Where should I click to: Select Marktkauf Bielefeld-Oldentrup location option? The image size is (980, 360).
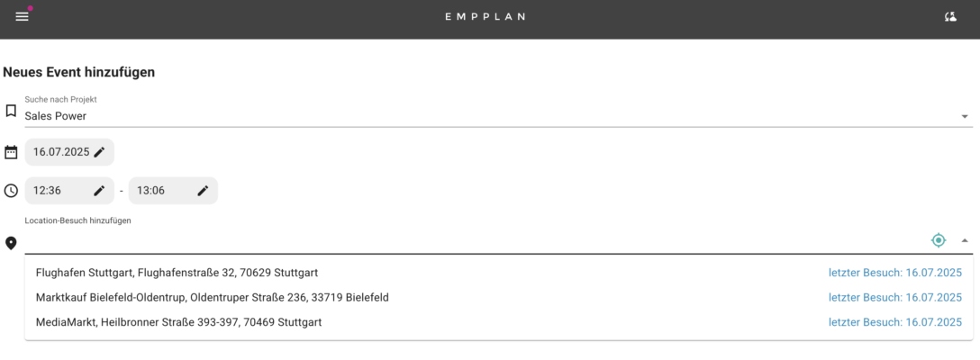click(x=499, y=298)
